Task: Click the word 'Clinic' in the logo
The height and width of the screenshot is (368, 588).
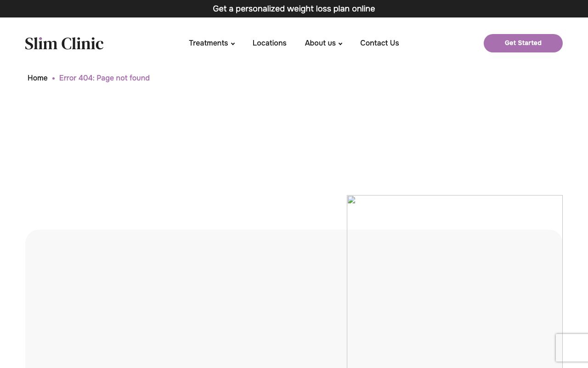Action: point(82,44)
